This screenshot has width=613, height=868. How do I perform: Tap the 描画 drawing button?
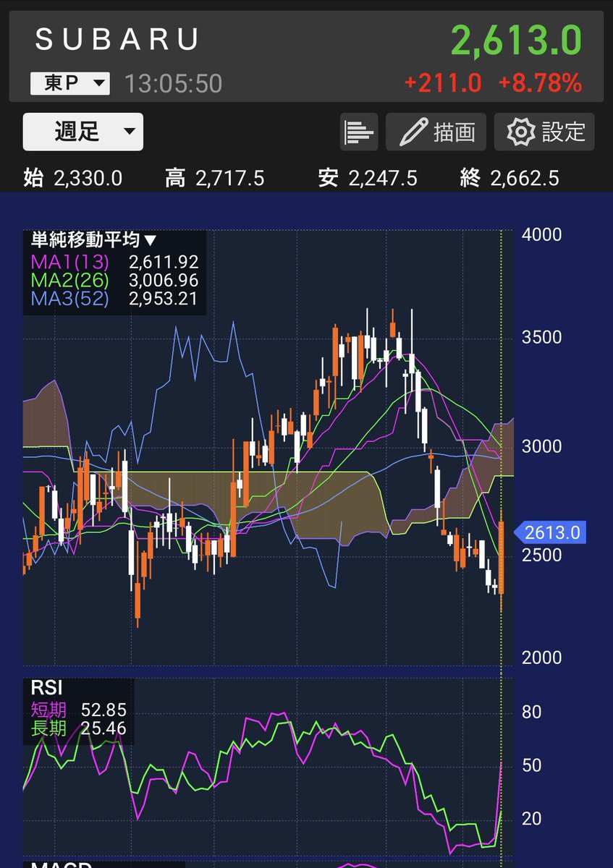[x=437, y=132]
